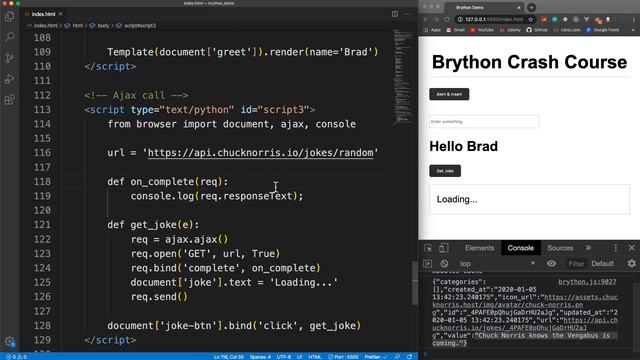Screen dimensions: 640x360
Task: Open the Source Control view
Action: click(x=9, y=58)
